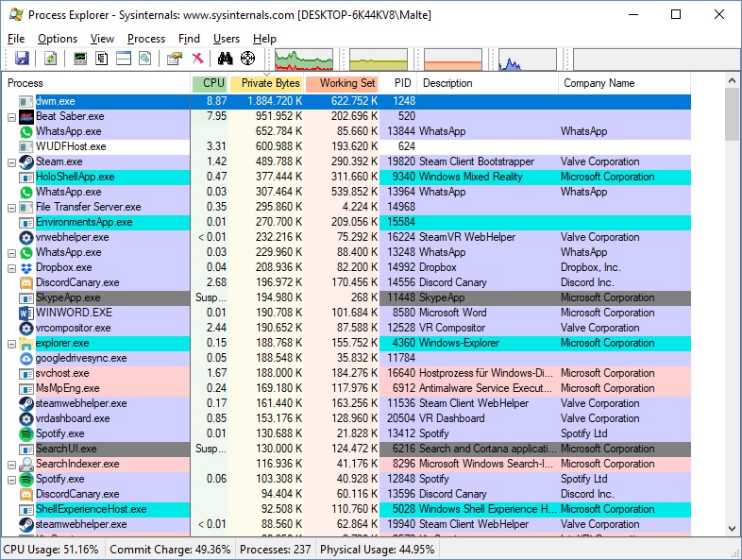The width and height of the screenshot is (742, 560).
Task: Open the blue I/O activity graph
Action: 527,59
